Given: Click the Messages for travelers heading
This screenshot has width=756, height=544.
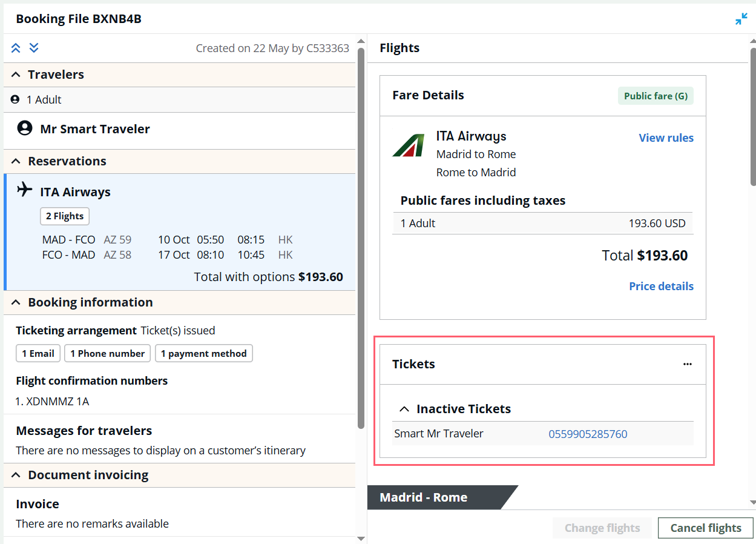Looking at the screenshot, I should click(x=84, y=431).
